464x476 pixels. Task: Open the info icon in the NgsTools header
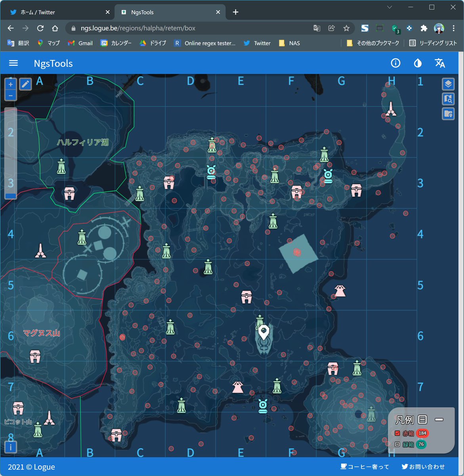coord(395,63)
